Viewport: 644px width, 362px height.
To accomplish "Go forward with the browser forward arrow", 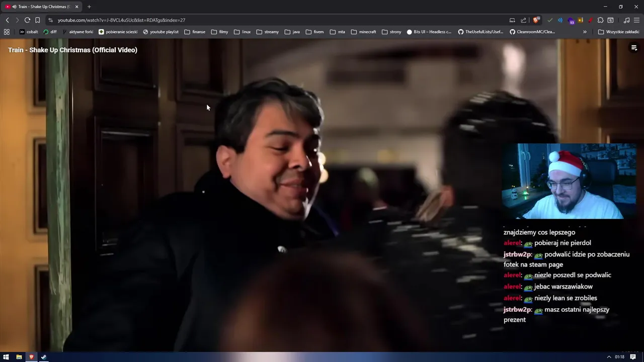I will [17, 20].
